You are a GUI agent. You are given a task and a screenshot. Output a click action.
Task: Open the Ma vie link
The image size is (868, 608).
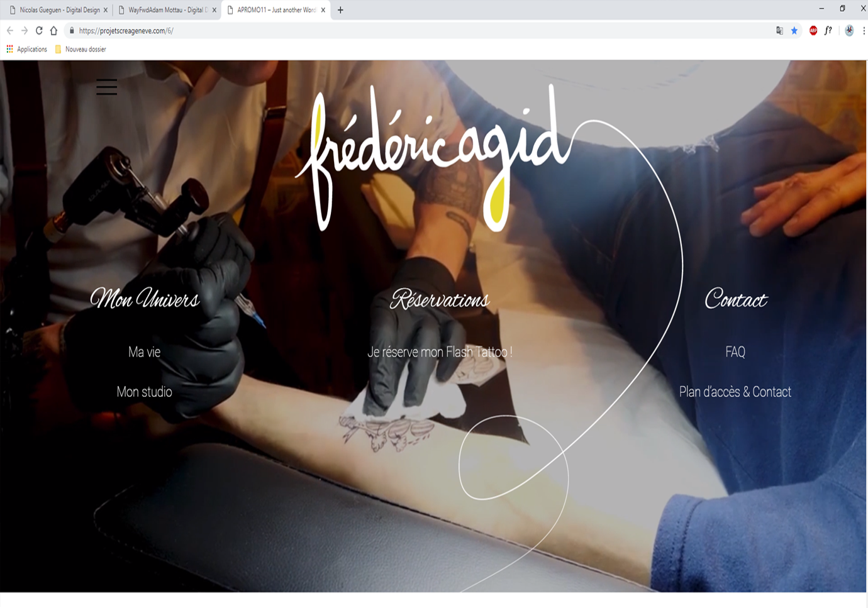(144, 352)
